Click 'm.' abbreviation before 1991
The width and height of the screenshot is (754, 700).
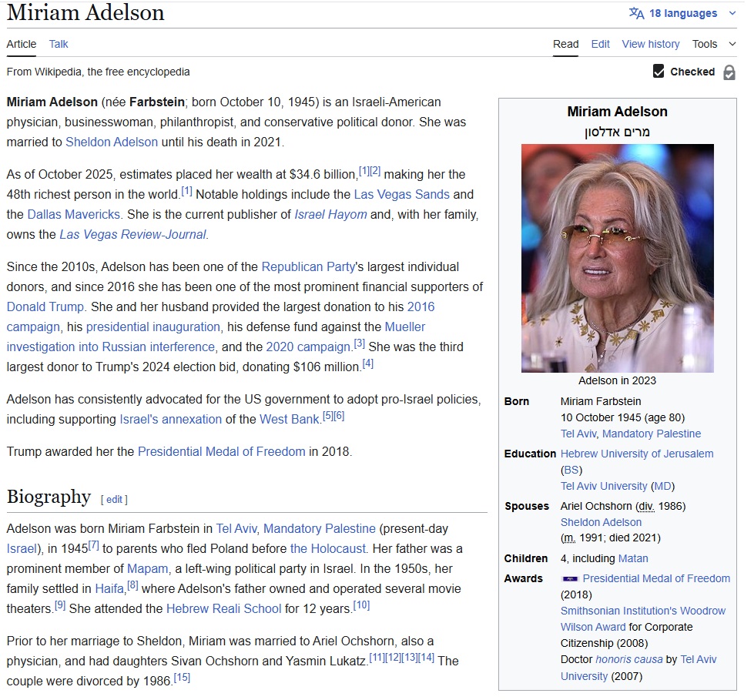pyautogui.click(x=569, y=538)
